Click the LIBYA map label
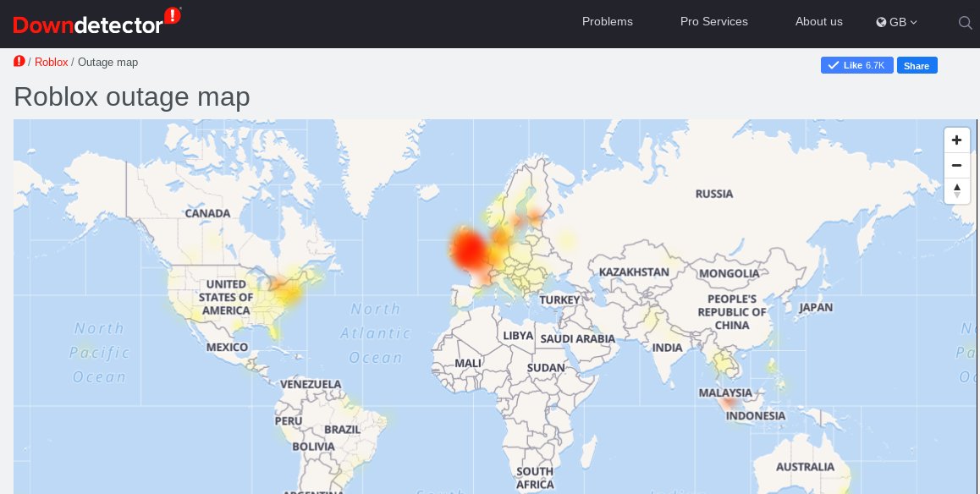 coord(517,336)
